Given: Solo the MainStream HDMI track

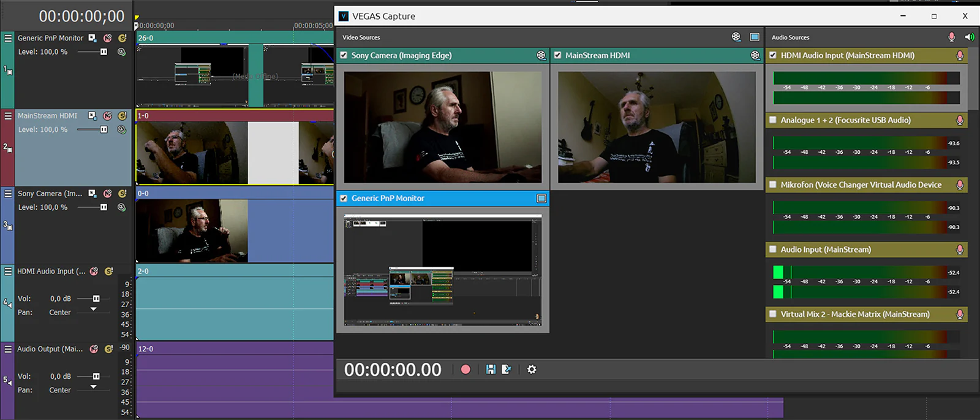Looking at the screenshot, I should (x=122, y=116).
